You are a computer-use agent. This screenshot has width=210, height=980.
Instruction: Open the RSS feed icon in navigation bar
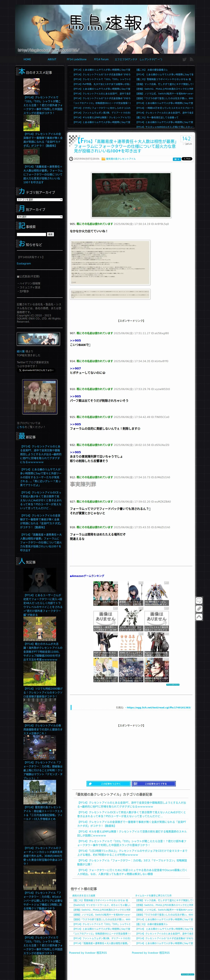coord(191,59)
